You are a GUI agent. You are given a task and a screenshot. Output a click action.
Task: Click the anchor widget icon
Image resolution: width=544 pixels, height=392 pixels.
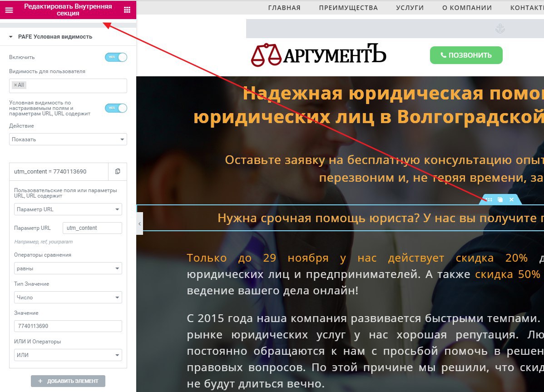pos(500,29)
